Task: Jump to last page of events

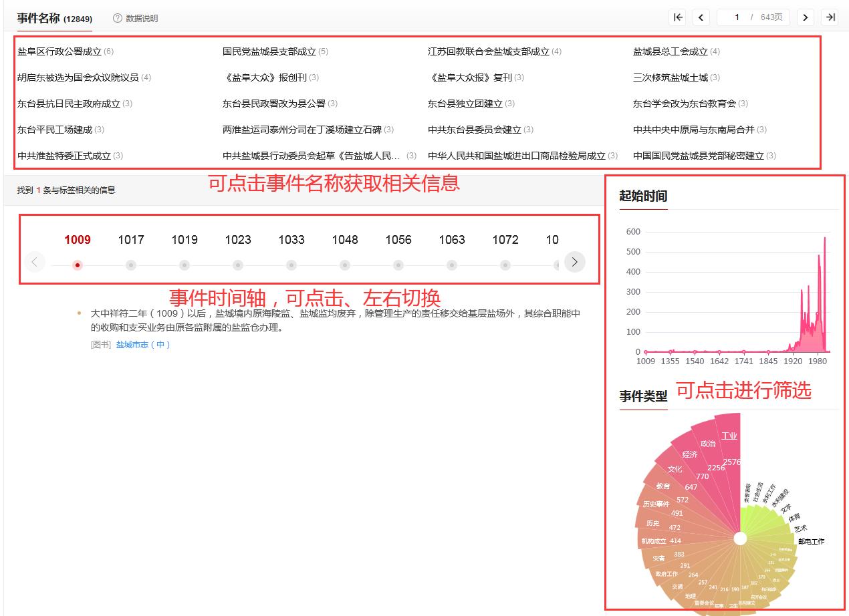Action: pyautogui.click(x=830, y=17)
